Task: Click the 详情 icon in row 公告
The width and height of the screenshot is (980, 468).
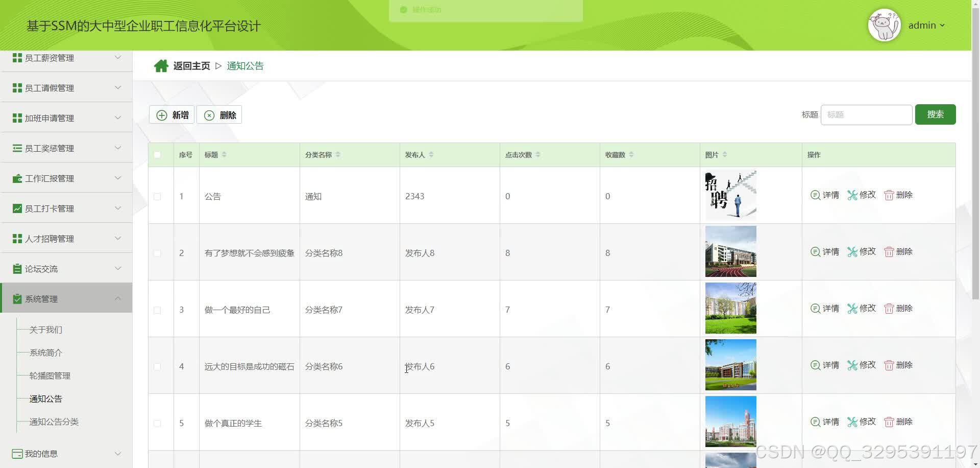Action: click(815, 195)
